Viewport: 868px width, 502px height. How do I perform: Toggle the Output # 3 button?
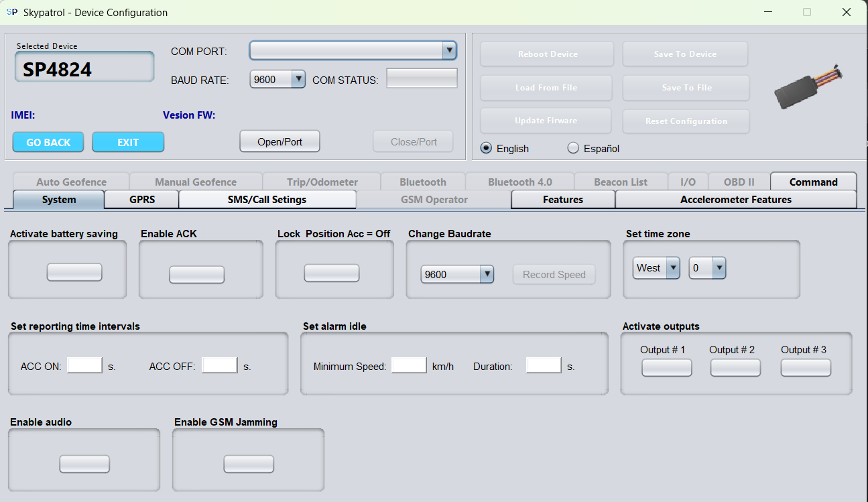806,368
